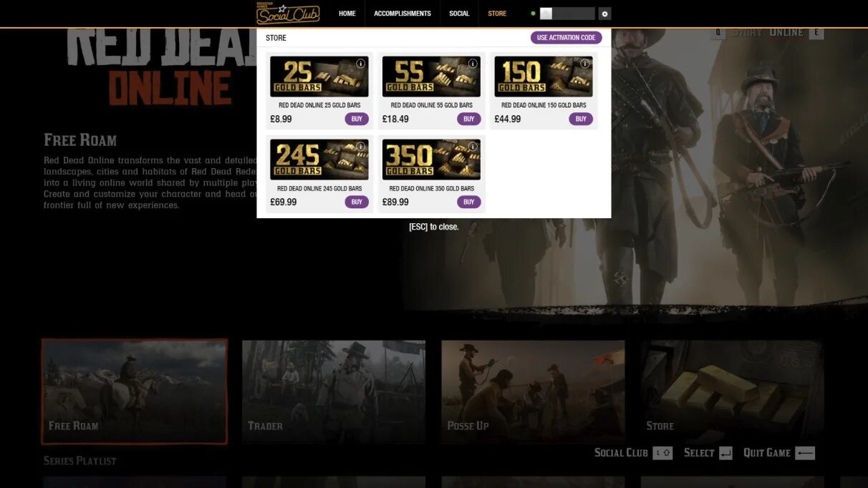Click the Quit Game option
The height and width of the screenshot is (488, 868).
point(766,452)
